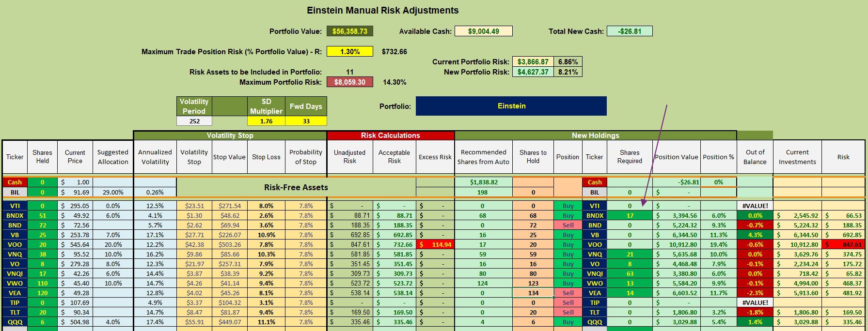The image size is (868, 331).
Task: Select the Current Price column header
Action: click(x=75, y=157)
